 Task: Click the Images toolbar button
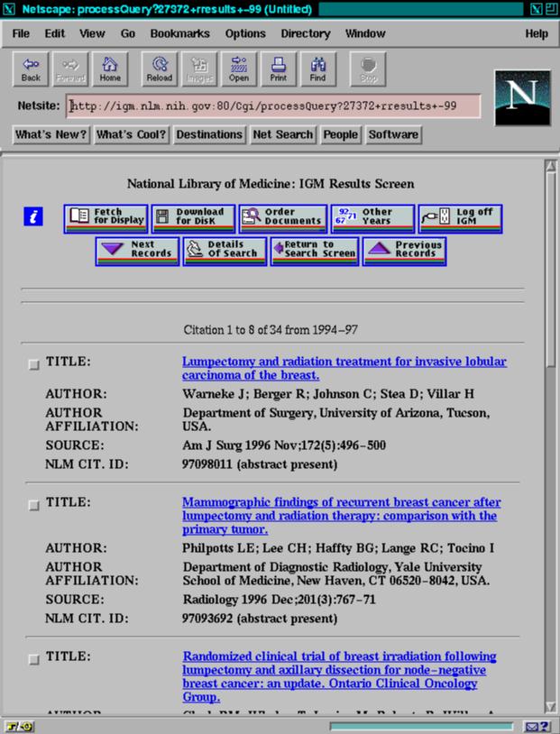coord(199,69)
